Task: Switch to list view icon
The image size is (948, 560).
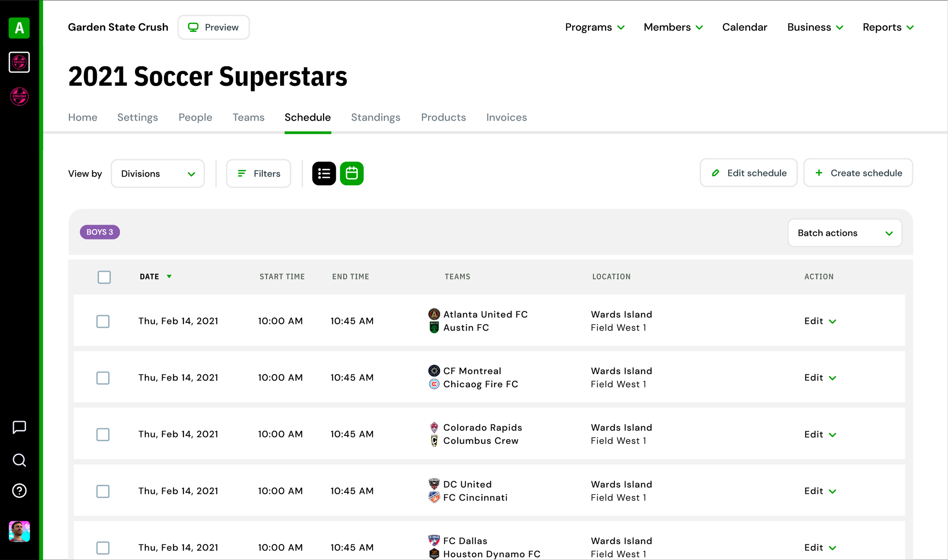Action: pyautogui.click(x=324, y=174)
